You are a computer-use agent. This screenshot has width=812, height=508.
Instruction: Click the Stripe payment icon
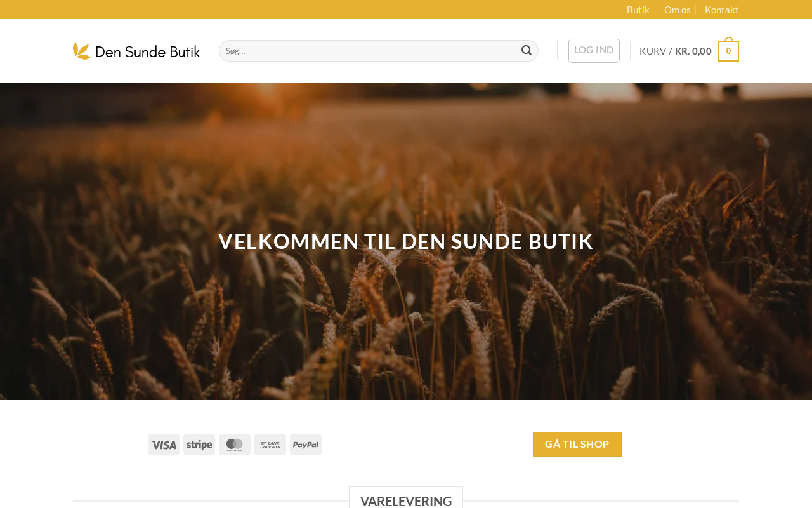click(199, 444)
